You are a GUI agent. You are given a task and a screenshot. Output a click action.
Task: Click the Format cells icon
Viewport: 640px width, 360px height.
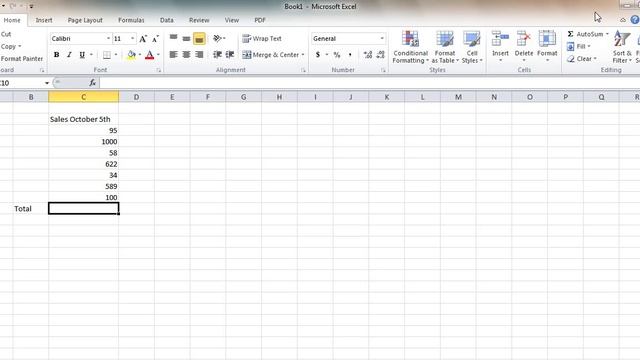coord(547,40)
